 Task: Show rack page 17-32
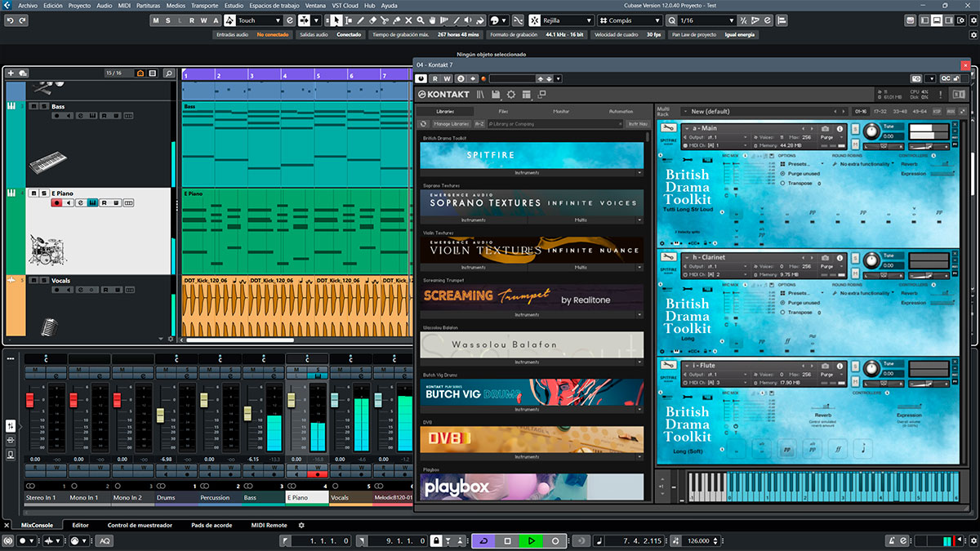880,111
